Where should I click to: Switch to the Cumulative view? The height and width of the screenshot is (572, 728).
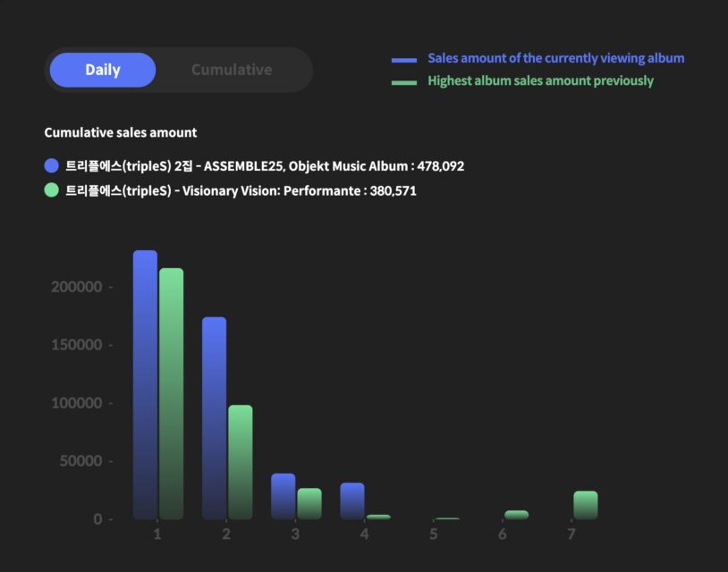232,70
